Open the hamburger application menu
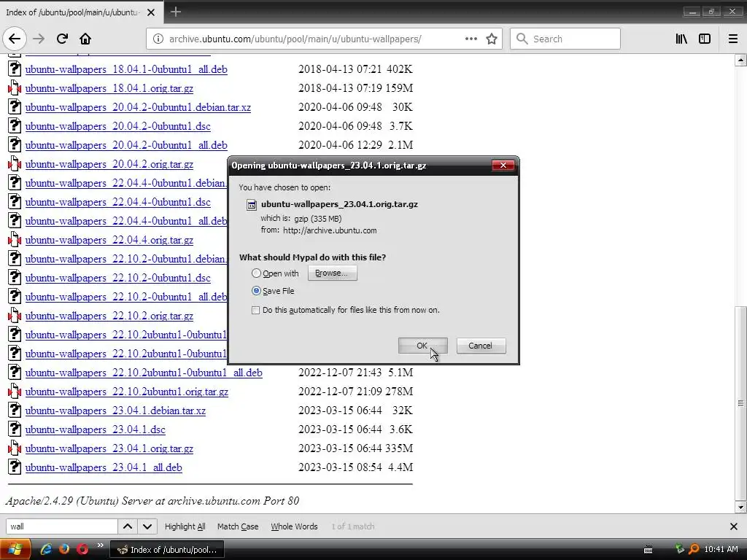The height and width of the screenshot is (560, 747). [x=733, y=39]
